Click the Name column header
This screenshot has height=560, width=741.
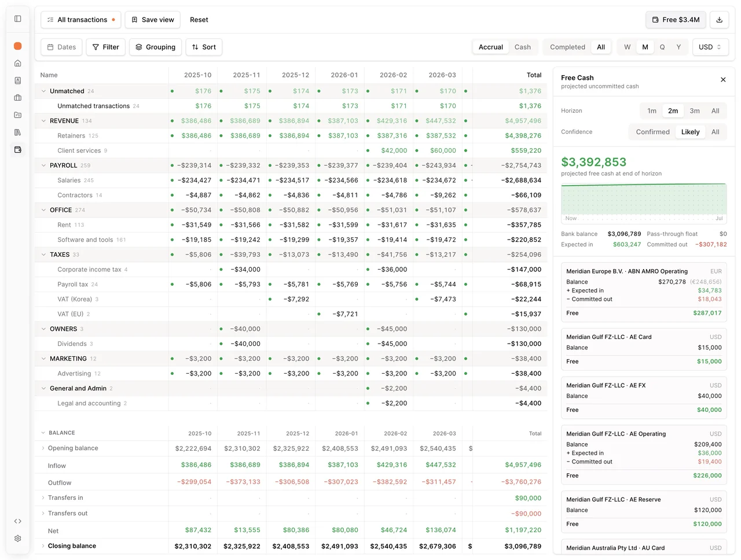pos(49,75)
